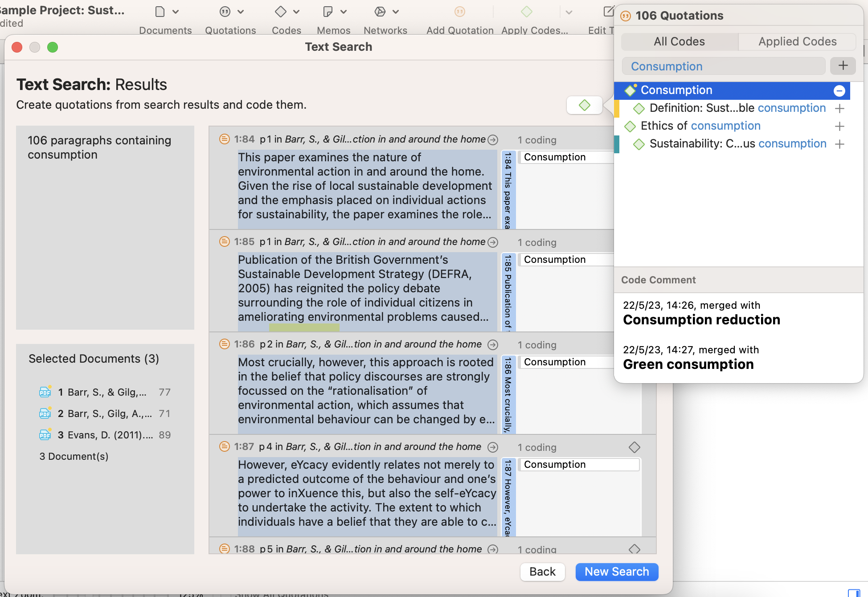Image resolution: width=868 pixels, height=597 pixels.
Task: Click the Back button
Action: click(542, 572)
